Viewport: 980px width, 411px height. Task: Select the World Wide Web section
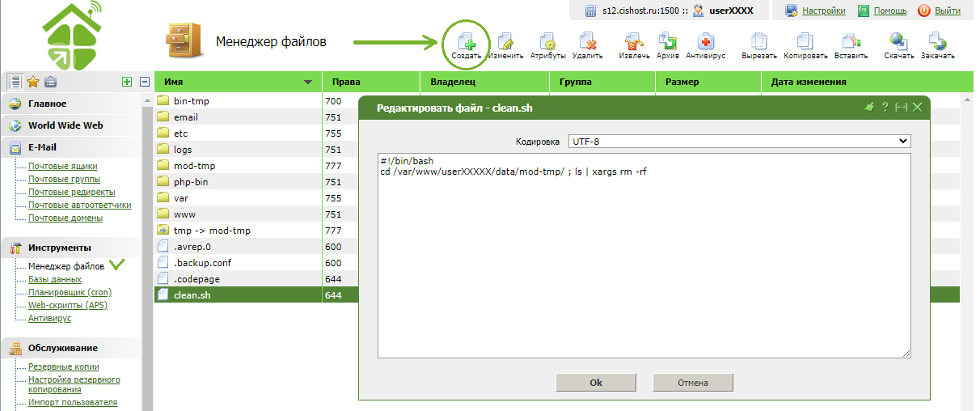point(65,125)
